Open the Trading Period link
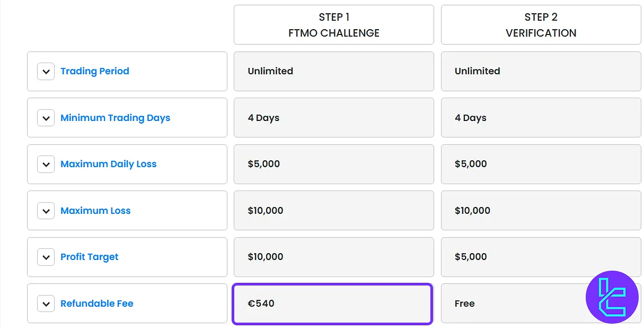This screenshot has width=644, height=329. [x=95, y=71]
